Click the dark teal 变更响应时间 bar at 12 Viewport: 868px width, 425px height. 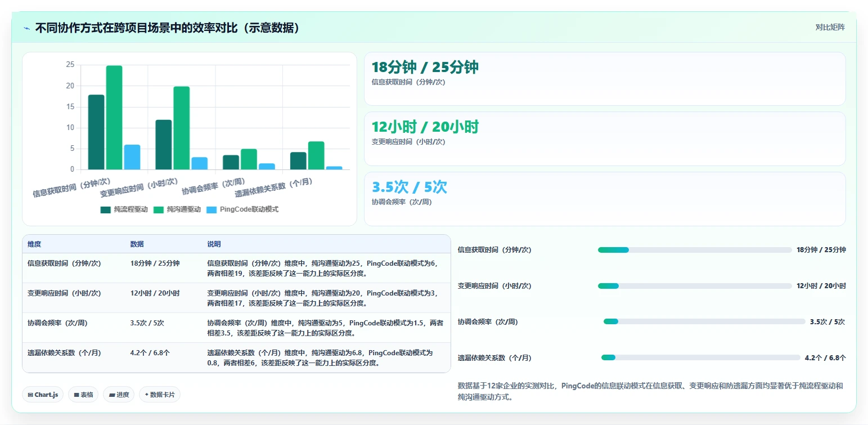point(164,145)
